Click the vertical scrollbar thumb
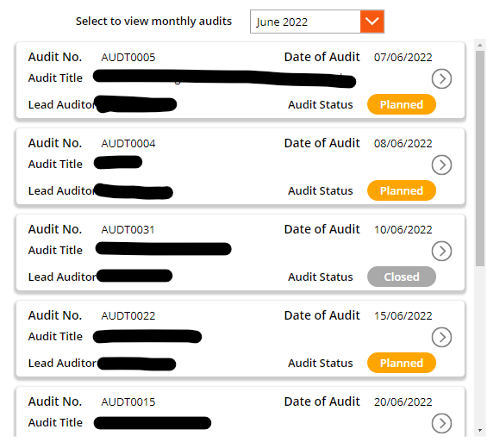The width and height of the screenshot is (487, 448). click(x=480, y=159)
